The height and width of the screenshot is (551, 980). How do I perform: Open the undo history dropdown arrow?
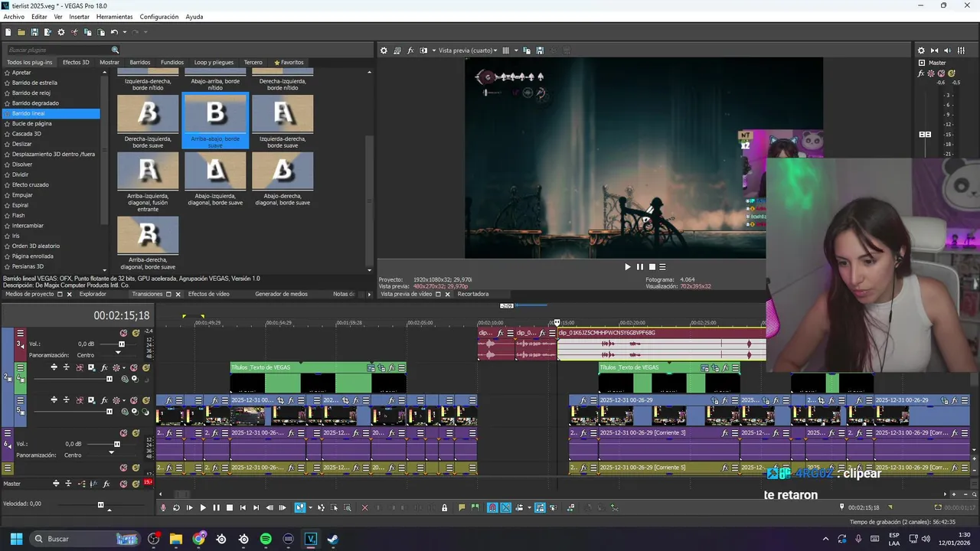[x=124, y=32]
